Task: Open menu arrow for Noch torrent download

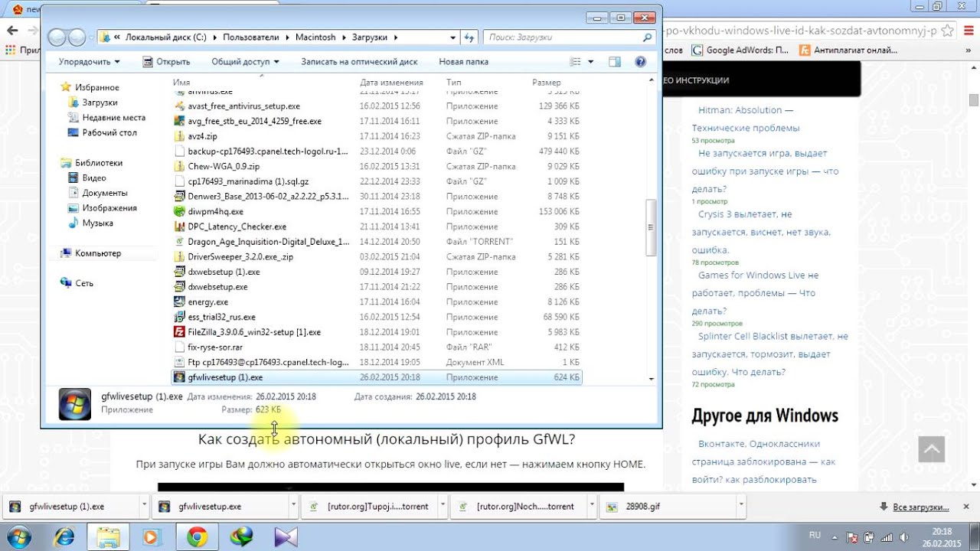Action: [591, 506]
